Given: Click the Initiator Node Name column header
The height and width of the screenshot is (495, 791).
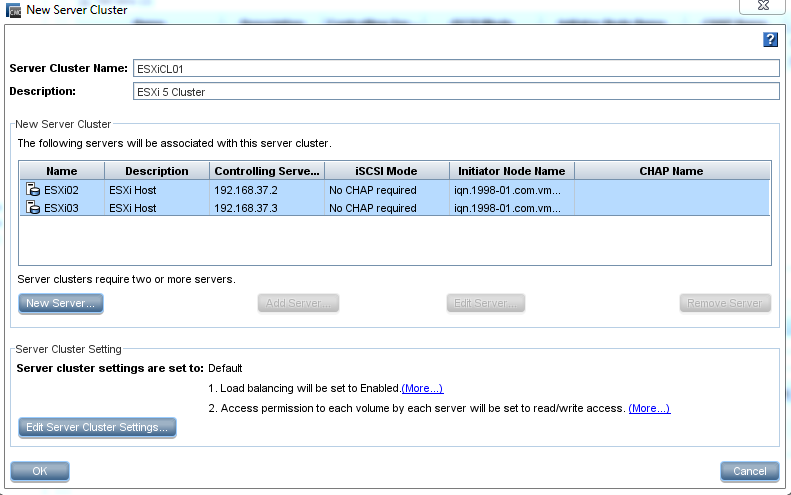Looking at the screenshot, I should (511, 171).
